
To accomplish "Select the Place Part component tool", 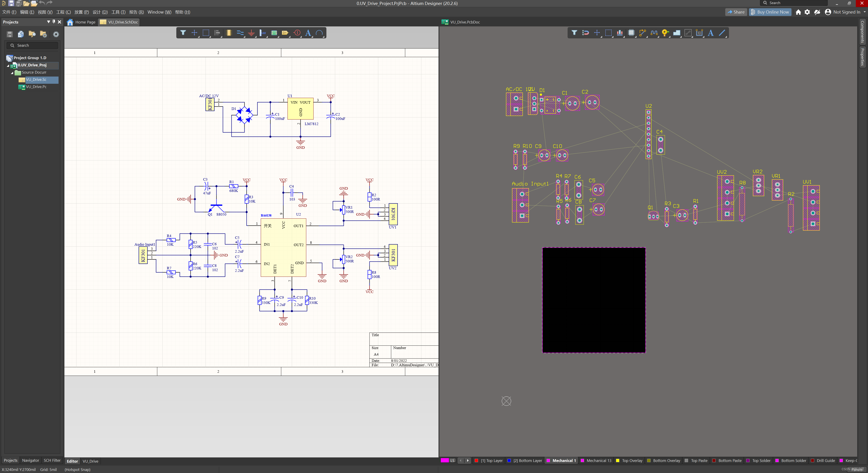I will click(229, 33).
